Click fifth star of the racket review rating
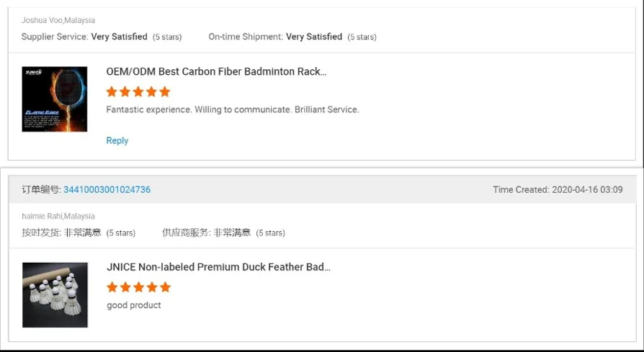 click(x=165, y=92)
